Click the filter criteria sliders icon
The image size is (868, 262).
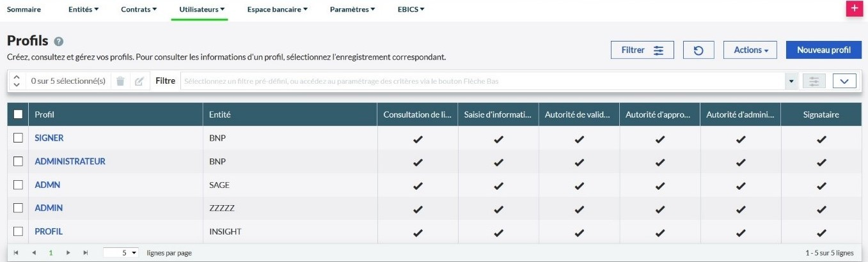814,81
